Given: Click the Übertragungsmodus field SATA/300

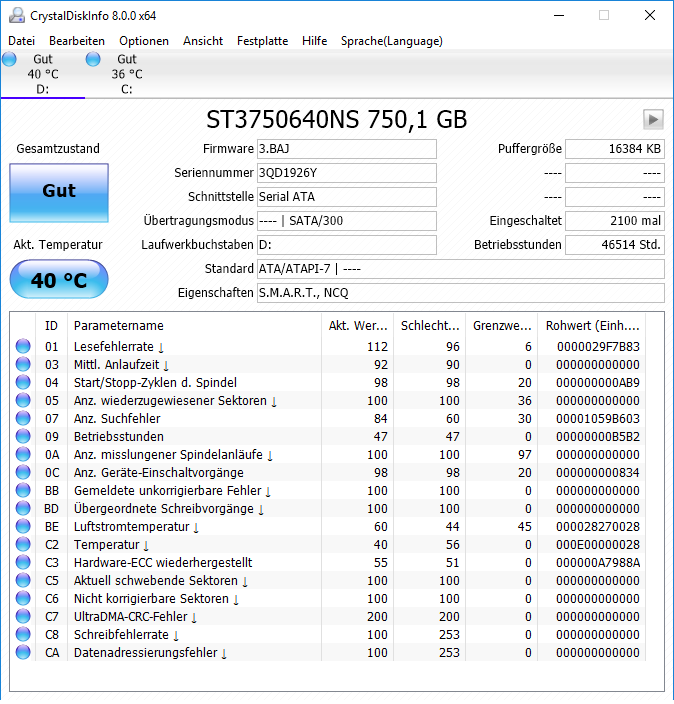Looking at the screenshot, I should coord(347,221).
